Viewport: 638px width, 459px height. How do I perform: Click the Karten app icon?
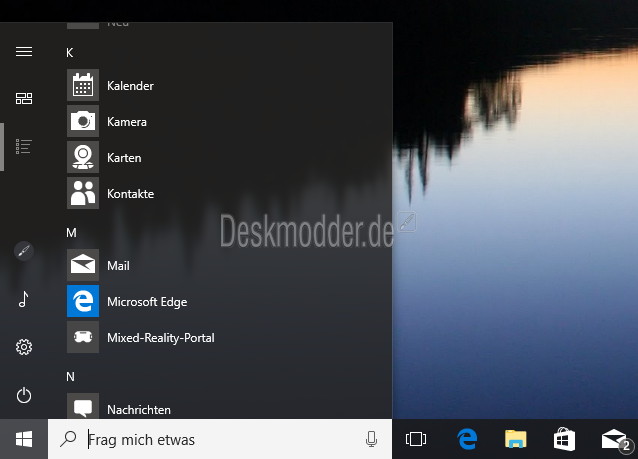click(83, 157)
